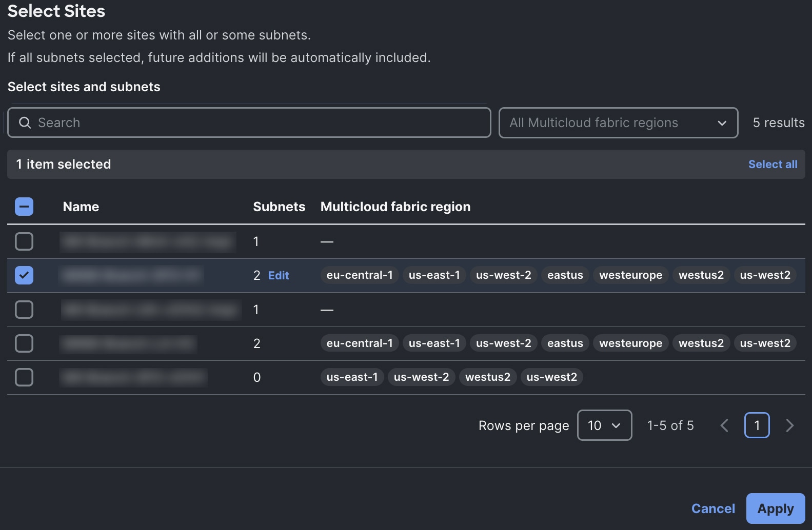Viewport: 812px width, 530px height.
Task: Click westus2 tag in the 0-subnet row
Action: tap(488, 377)
